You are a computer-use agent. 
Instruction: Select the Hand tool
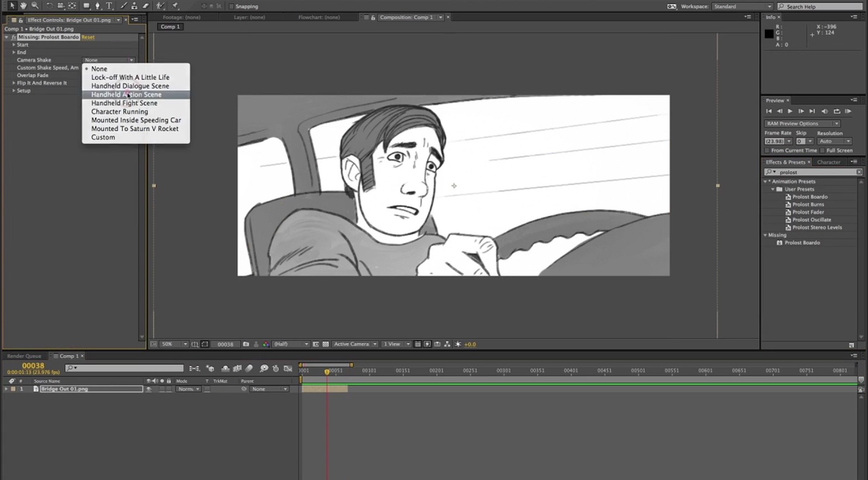pos(23,6)
